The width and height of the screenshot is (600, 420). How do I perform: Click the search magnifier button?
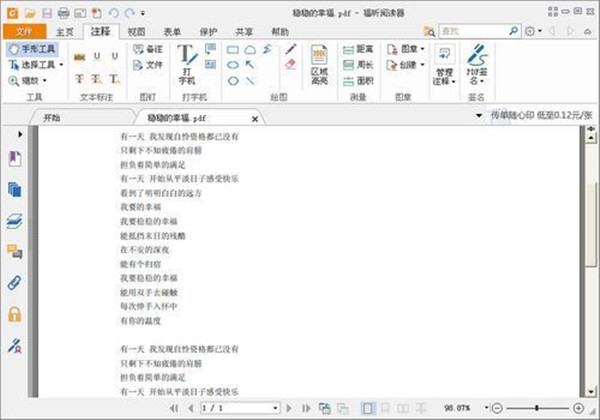(514, 31)
